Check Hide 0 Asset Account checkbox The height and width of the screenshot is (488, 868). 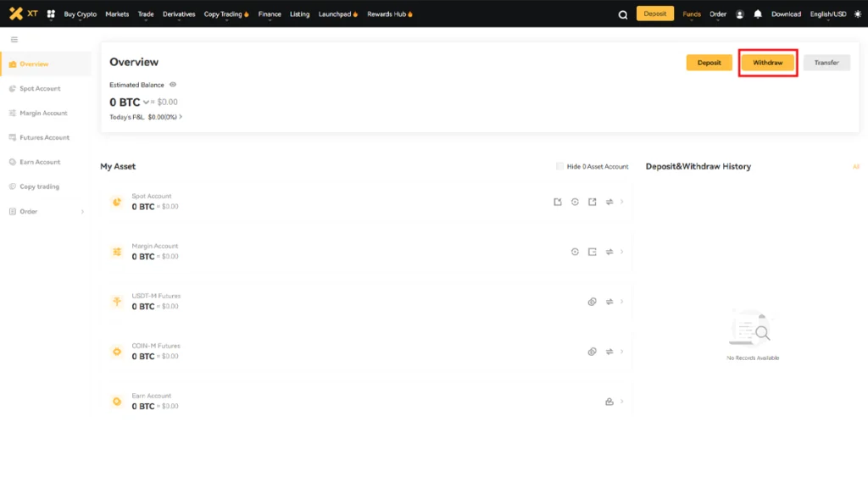click(x=559, y=166)
